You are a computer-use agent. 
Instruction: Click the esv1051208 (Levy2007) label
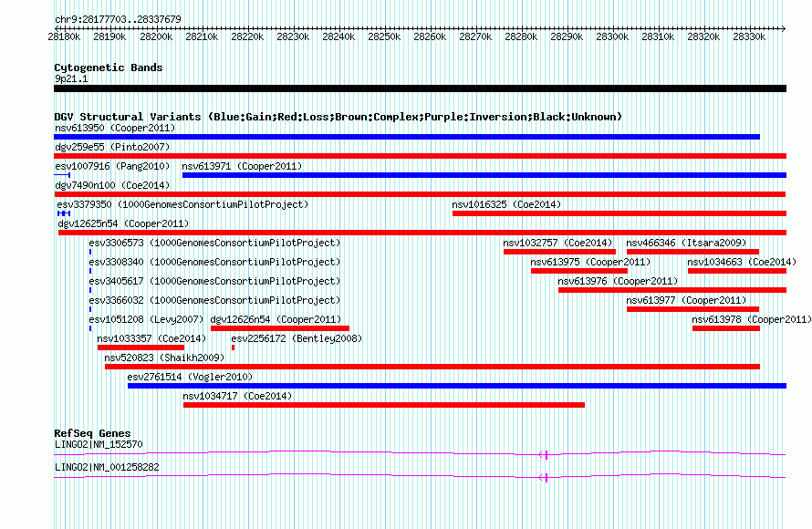pos(146,319)
